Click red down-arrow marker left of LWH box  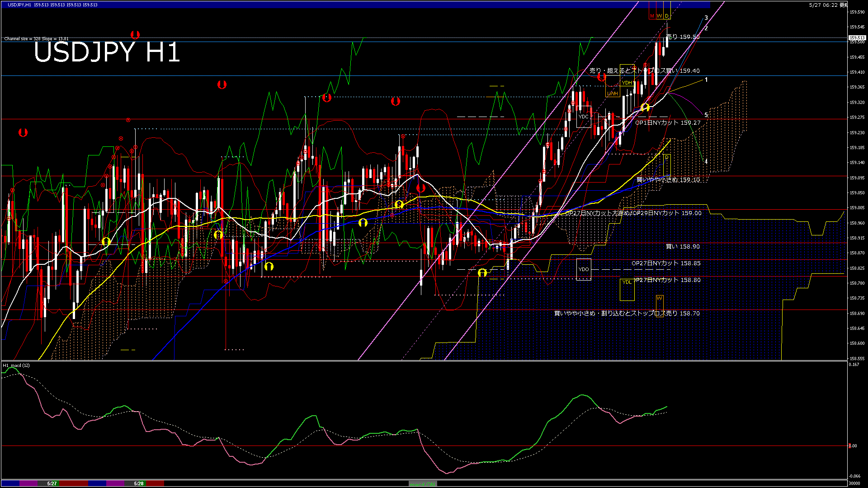[601, 77]
